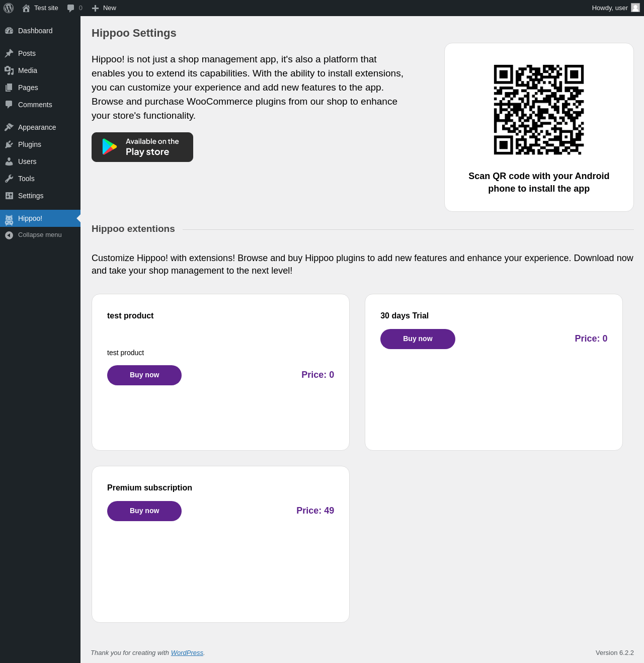Image resolution: width=644 pixels, height=663 pixels.
Task: Click the Available on the Play store button
Action: point(142,147)
